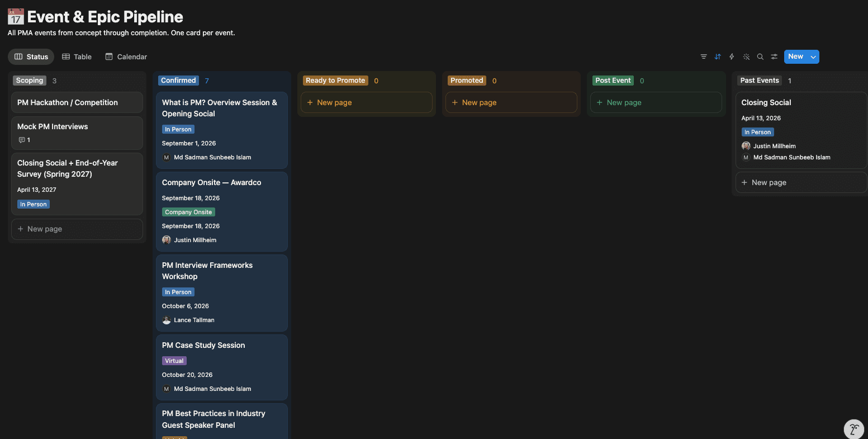Click M avatar on What is PM card
The image size is (868, 439).
167,157
